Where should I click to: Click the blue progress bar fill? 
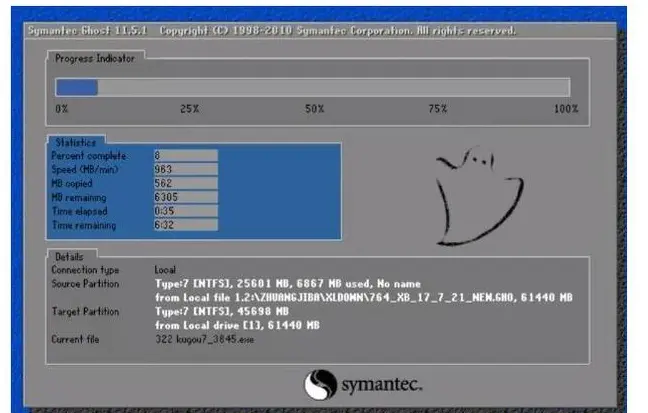(x=77, y=87)
